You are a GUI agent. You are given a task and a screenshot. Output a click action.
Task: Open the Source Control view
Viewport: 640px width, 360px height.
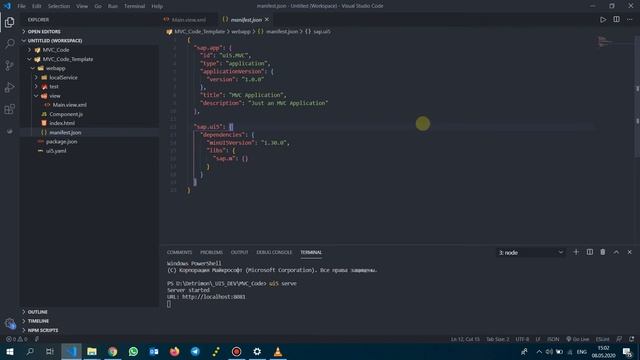click(9, 65)
